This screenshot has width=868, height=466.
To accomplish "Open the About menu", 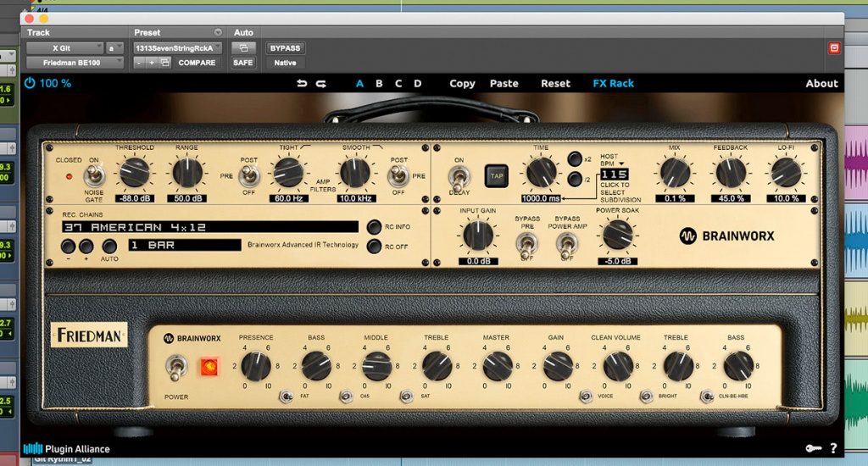I will (821, 84).
